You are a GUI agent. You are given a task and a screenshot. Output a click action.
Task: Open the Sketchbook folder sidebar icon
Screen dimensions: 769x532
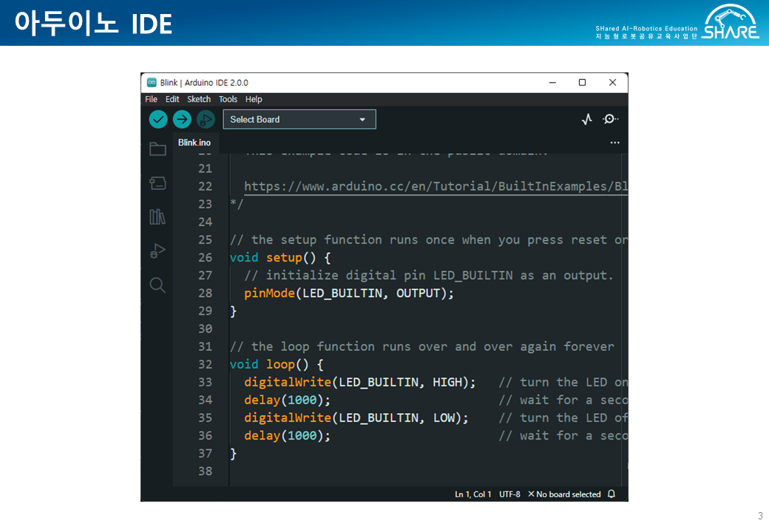tap(157, 149)
